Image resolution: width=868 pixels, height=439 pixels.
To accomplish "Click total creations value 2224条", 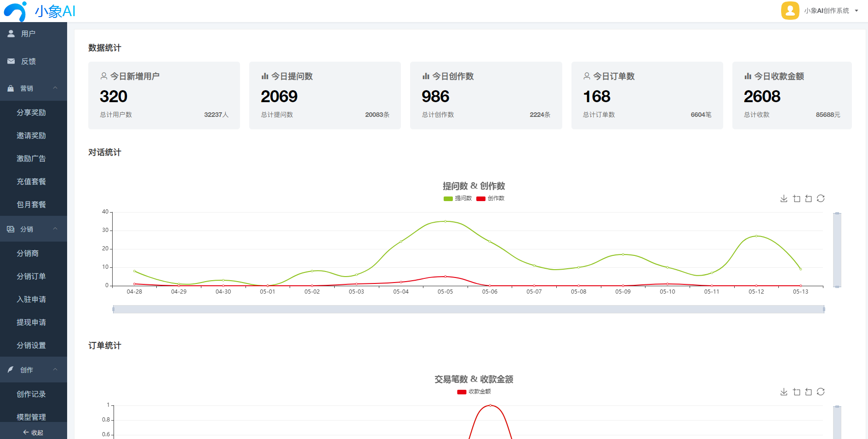I will 540,115.
